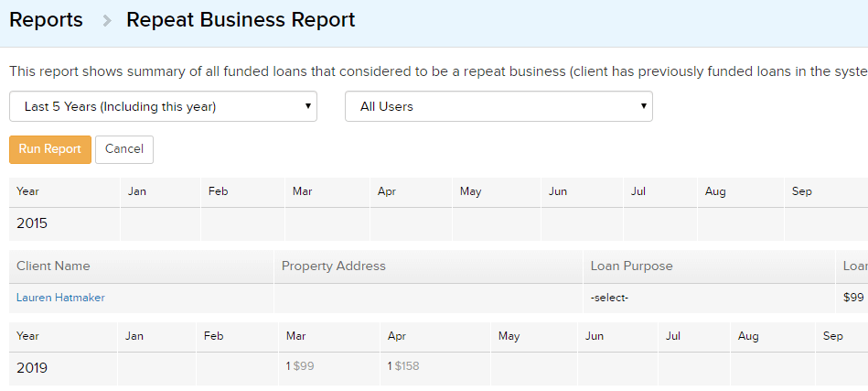Viewport: 868px width, 391px height.
Task: Click the 2015 year row label
Action: 32,223
